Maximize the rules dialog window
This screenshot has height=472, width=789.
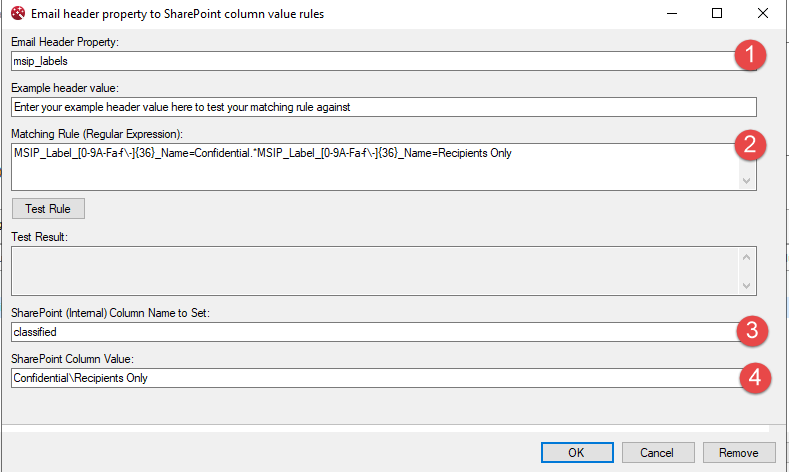716,14
